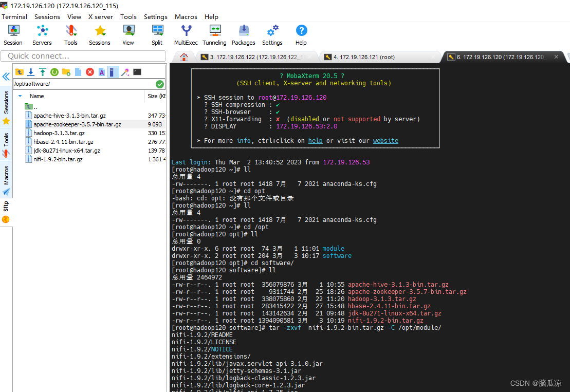Click the red delete icon in SFTP
Screen dimensions: 570x392
click(90, 72)
